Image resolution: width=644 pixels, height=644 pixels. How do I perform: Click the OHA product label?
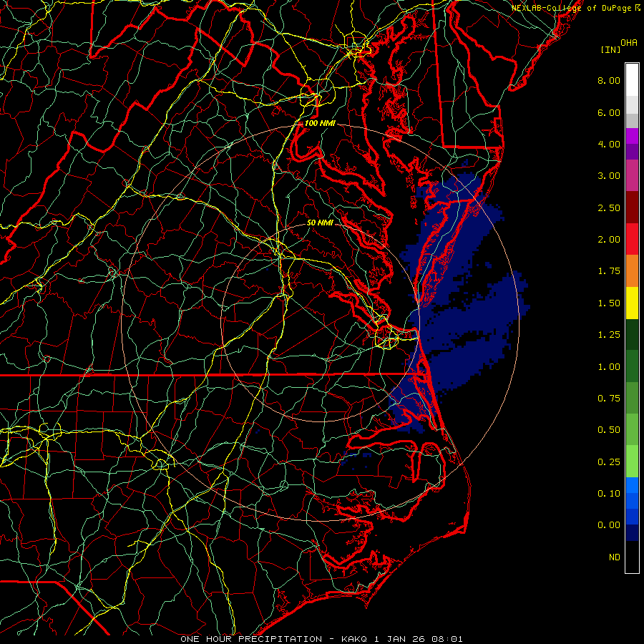[x=629, y=42]
